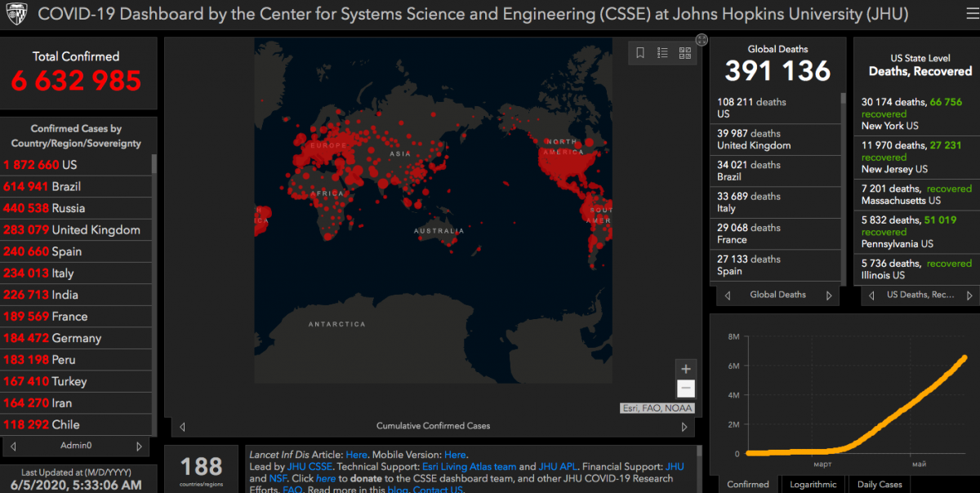The height and width of the screenshot is (493, 980).
Task: Open the NSF link
Action: pos(279,478)
